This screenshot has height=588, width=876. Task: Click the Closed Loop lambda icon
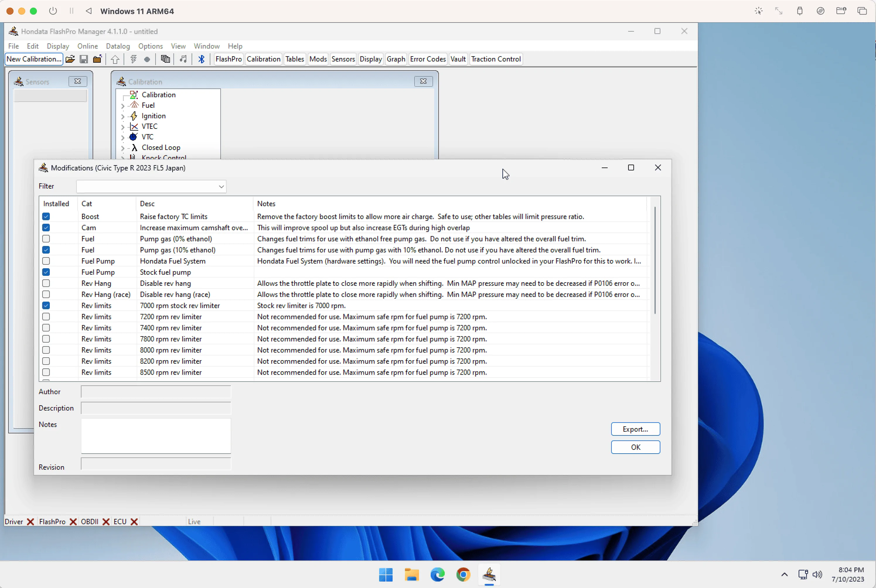pos(134,147)
